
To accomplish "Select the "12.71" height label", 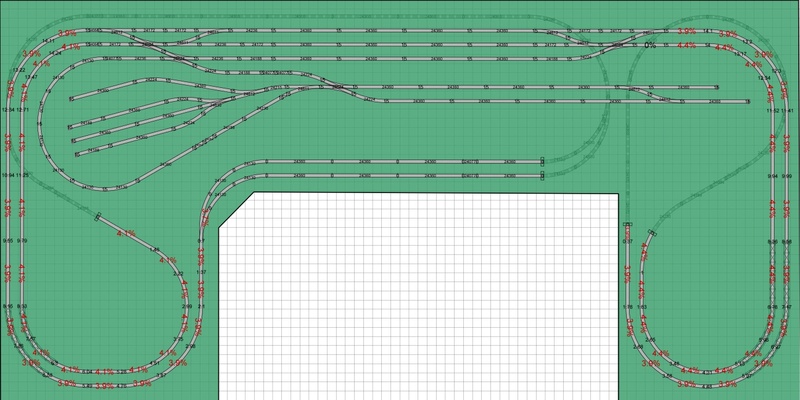I will click(23, 110).
